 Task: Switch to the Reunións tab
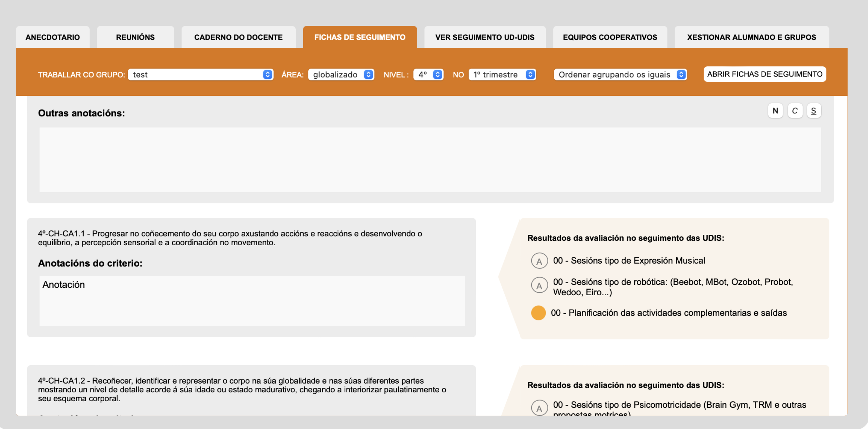pos(135,37)
